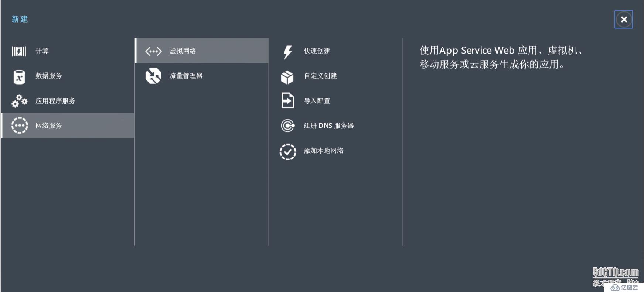
Task: Click the 应用程序服务 gears icon
Action: (x=19, y=101)
